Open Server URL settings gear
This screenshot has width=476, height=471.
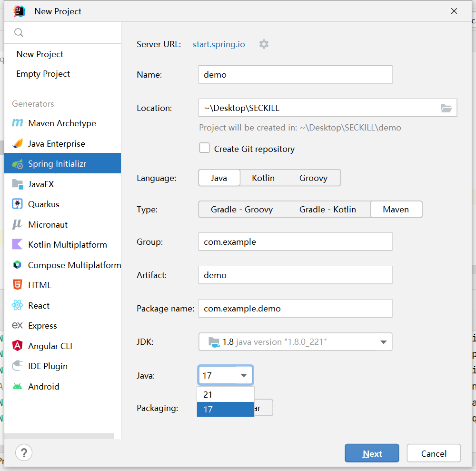[x=264, y=44]
